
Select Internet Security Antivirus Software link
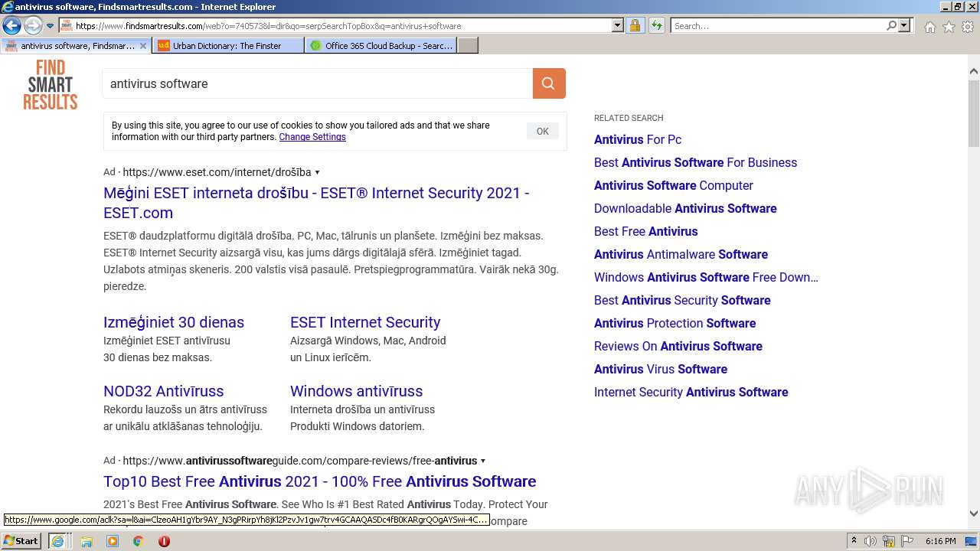tap(691, 392)
